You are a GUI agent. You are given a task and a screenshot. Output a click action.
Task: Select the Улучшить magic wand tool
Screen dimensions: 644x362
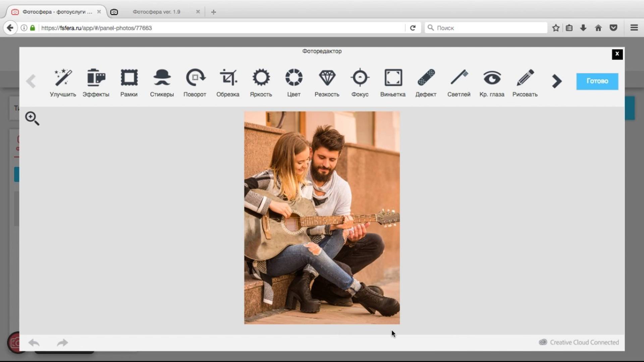[x=63, y=82]
